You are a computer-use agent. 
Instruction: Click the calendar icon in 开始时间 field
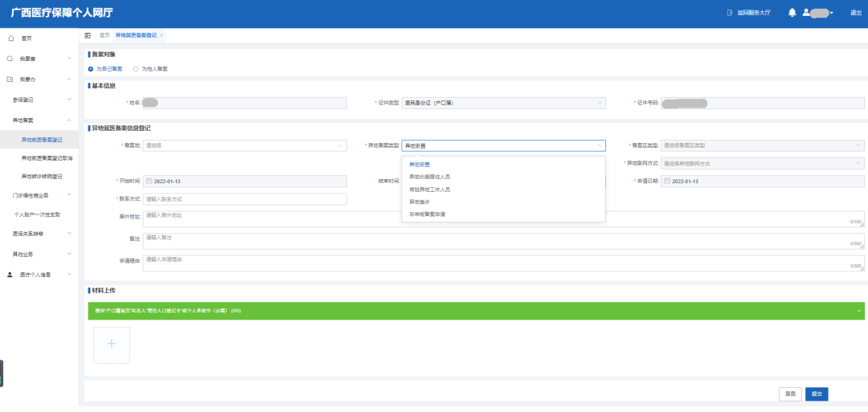[149, 181]
